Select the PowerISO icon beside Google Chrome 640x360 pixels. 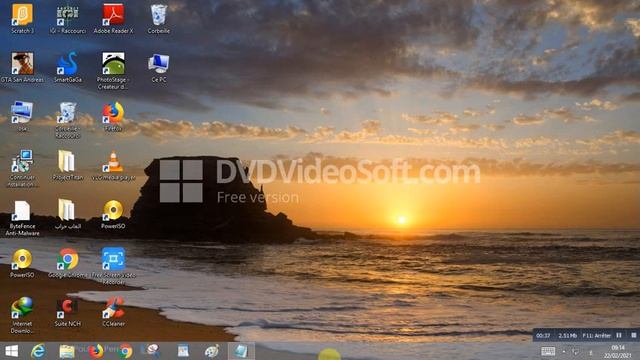coord(22,263)
